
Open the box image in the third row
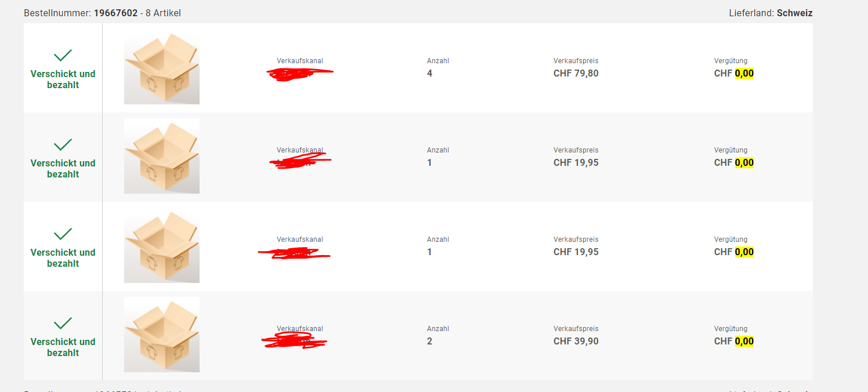[162, 247]
